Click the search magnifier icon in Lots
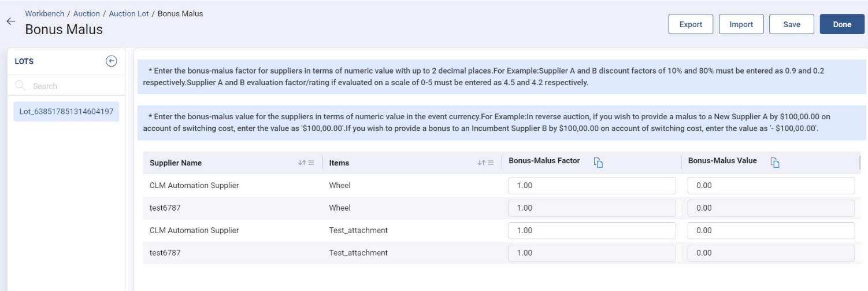Screen dimensions: 868x291 pyautogui.click(x=21, y=86)
